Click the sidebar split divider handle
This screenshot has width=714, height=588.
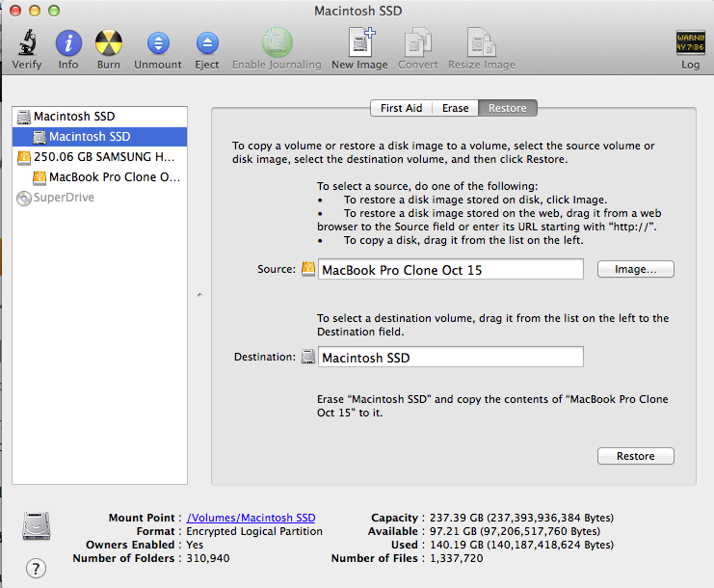pyautogui.click(x=199, y=295)
